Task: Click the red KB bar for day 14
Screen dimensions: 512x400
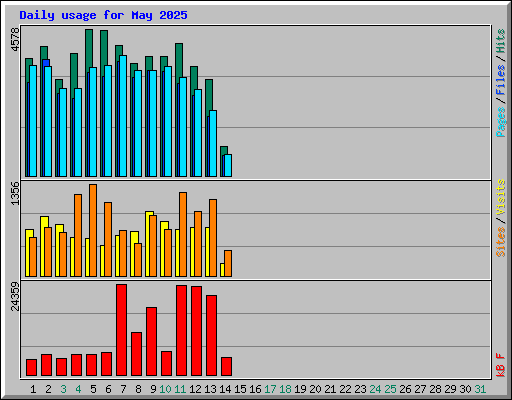Action: tap(226, 367)
